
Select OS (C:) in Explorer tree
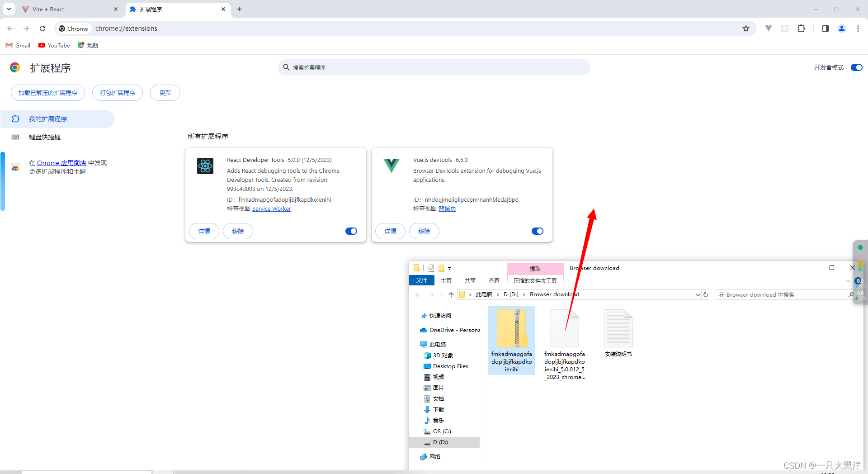pyautogui.click(x=438, y=431)
